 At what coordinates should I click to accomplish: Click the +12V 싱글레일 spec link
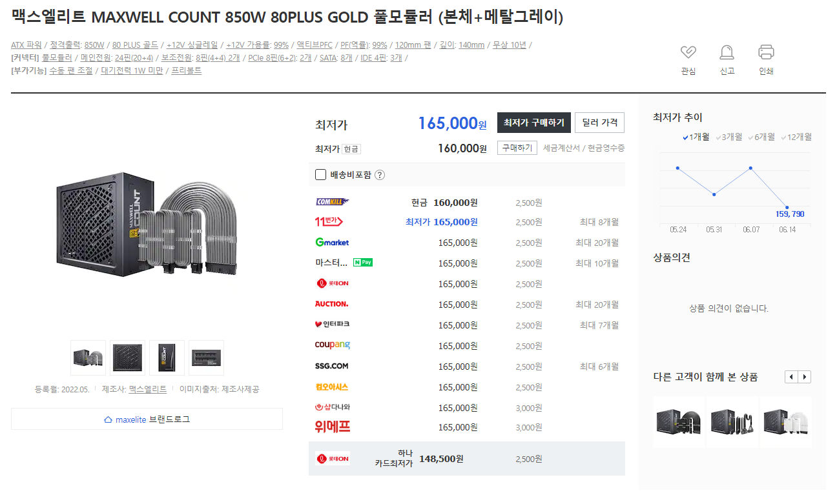[x=192, y=45]
